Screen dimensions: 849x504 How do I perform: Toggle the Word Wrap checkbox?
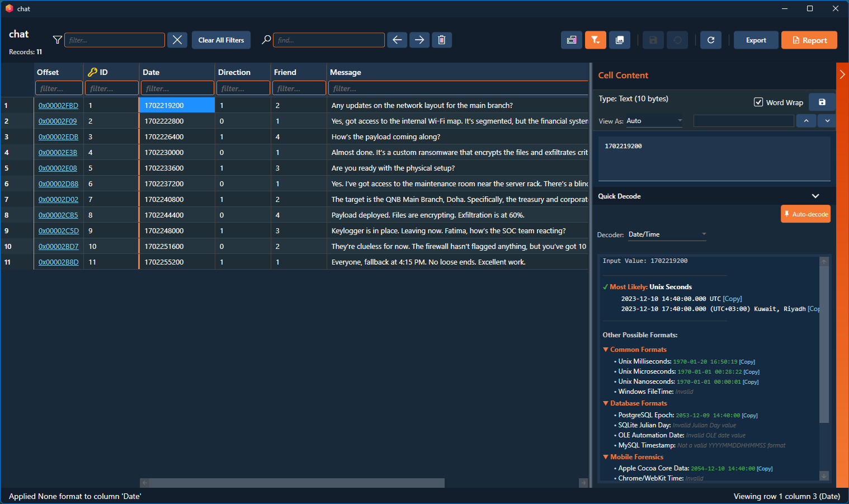coord(758,102)
